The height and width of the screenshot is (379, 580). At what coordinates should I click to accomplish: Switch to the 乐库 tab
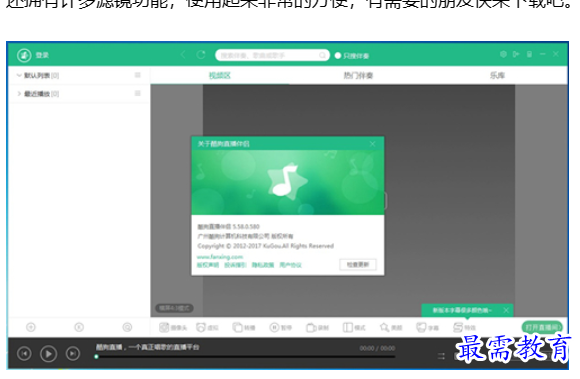coord(497,76)
